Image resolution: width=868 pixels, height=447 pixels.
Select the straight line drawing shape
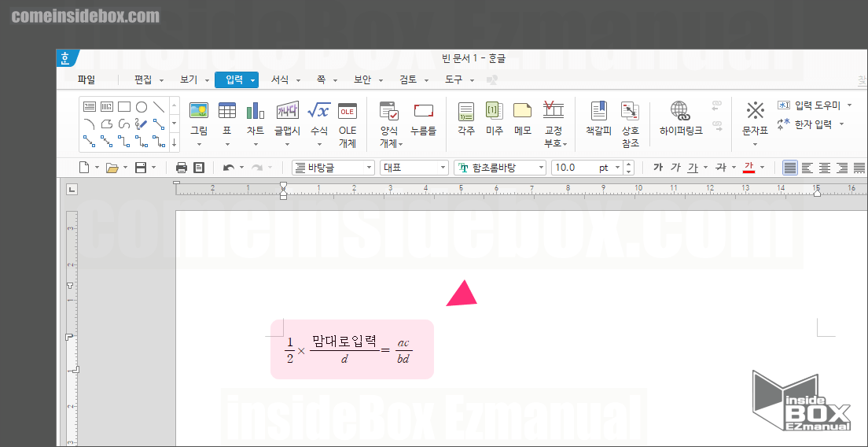tap(159, 107)
